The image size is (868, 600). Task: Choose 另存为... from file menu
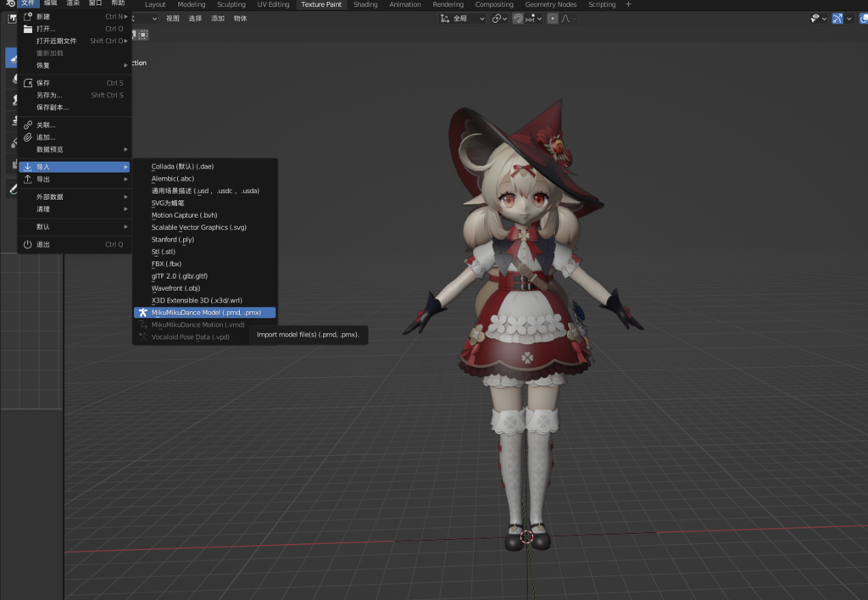[x=75, y=95]
